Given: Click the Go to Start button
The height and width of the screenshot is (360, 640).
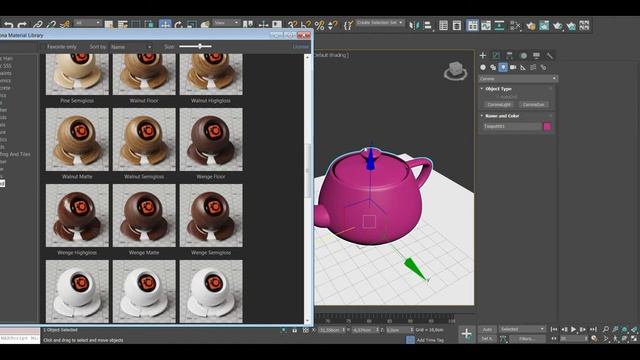Looking at the screenshot, I should (554, 329).
